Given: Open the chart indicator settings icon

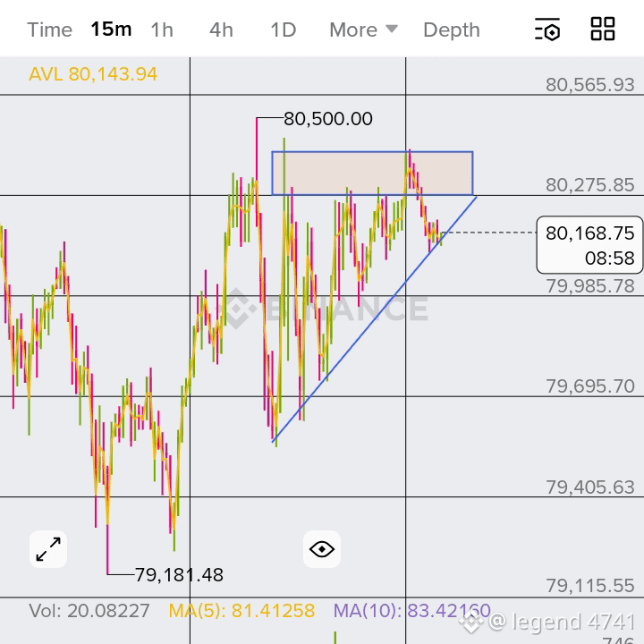Looking at the screenshot, I should (x=547, y=30).
